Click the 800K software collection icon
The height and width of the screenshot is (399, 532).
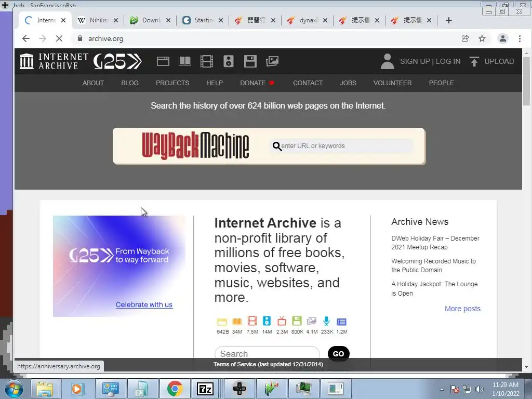pyautogui.click(x=297, y=321)
